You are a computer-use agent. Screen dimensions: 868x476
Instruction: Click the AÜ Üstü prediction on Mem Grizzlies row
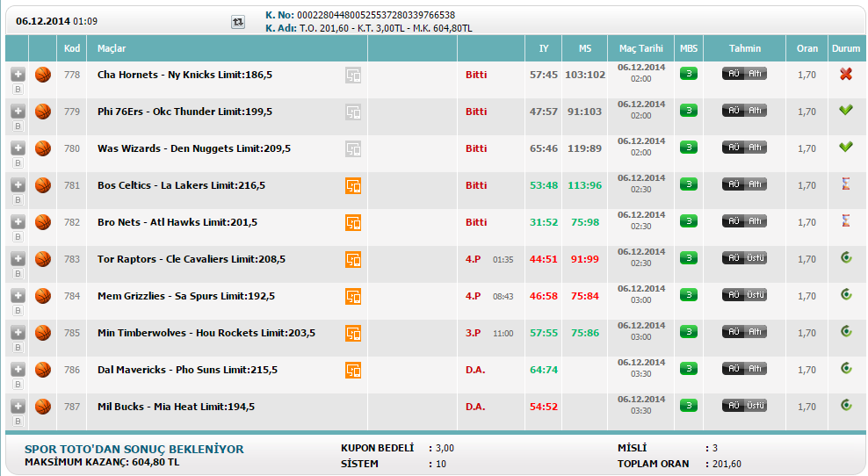coord(744,295)
